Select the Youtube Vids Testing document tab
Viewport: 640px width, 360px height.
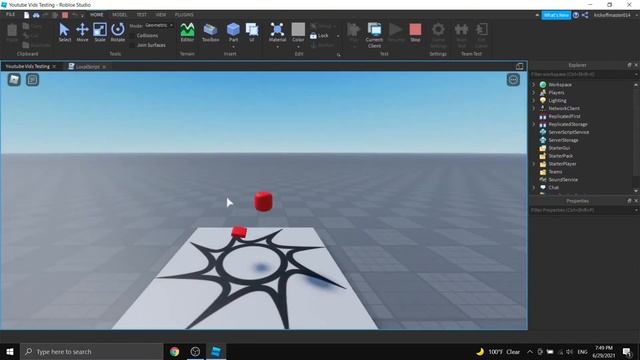[28, 66]
